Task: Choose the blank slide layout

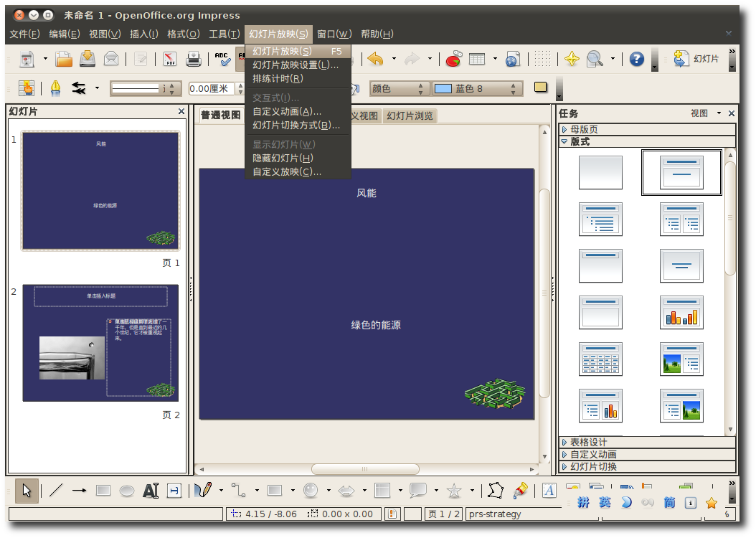Action: tap(600, 172)
